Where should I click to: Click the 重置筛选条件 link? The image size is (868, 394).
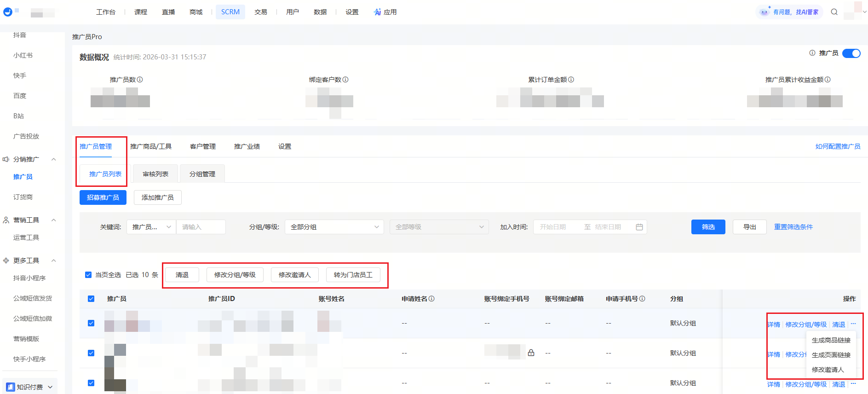coord(793,227)
